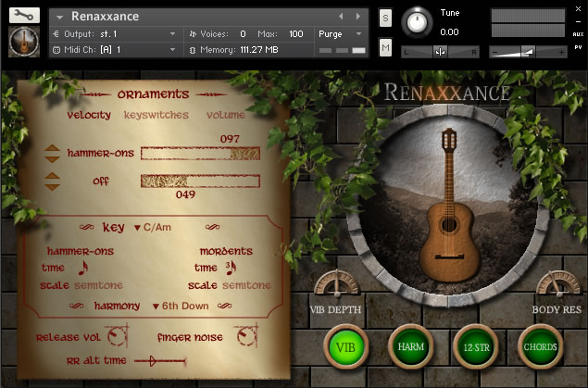Toggle hammer-ons scale semitone setting
588x388 pixels.
pyautogui.click(x=98, y=285)
